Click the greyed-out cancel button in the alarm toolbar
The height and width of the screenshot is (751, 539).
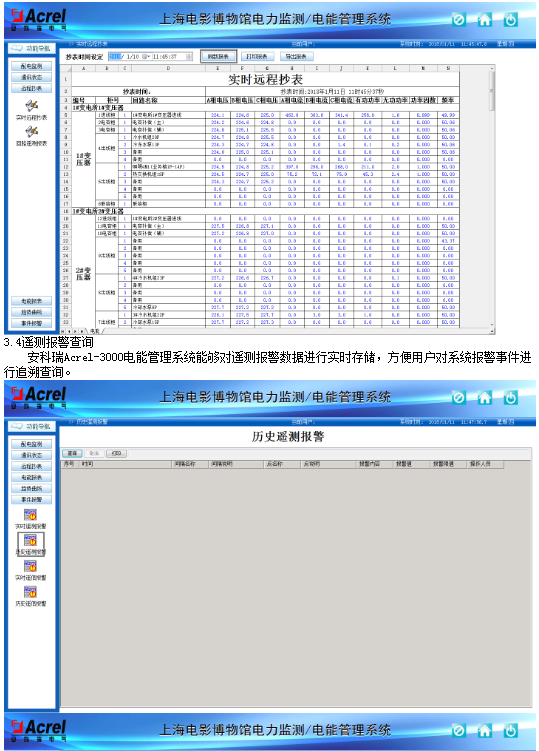tap(94, 453)
